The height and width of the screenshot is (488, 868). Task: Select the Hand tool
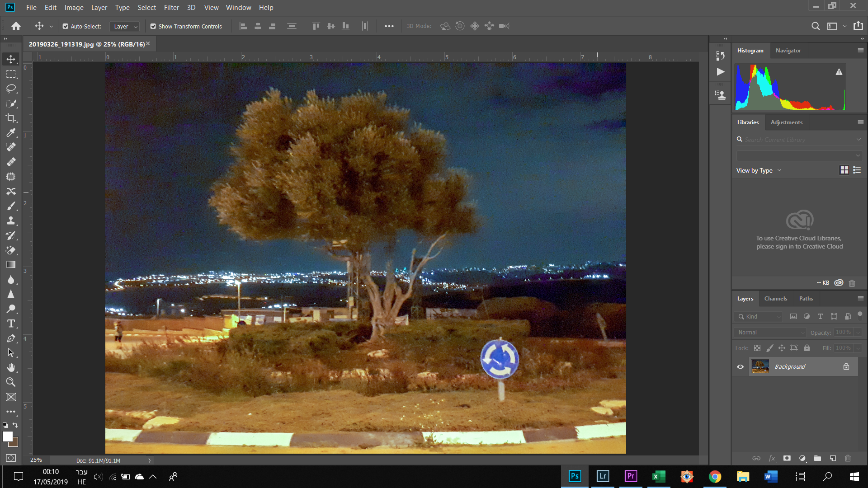tap(11, 367)
